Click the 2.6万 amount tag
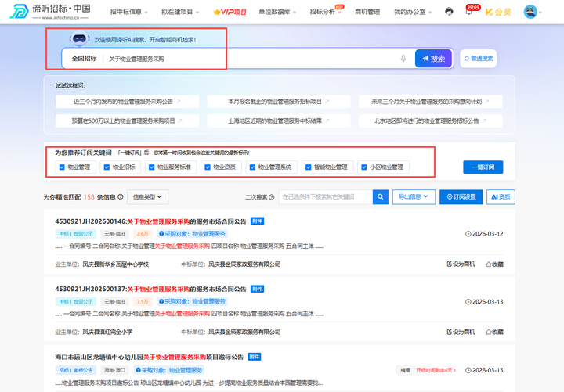Image resolution: width=564 pixels, height=392 pixels. pyautogui.click(x=143, y=234)
